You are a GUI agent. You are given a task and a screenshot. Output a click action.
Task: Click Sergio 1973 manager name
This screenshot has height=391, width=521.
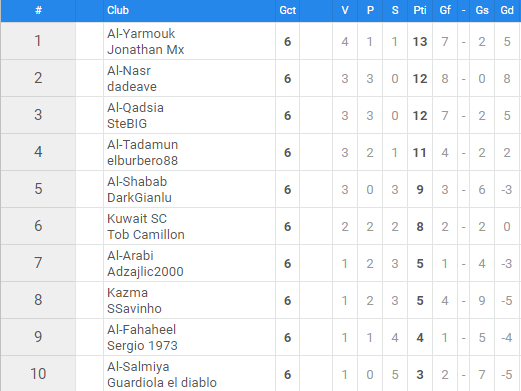142,346
